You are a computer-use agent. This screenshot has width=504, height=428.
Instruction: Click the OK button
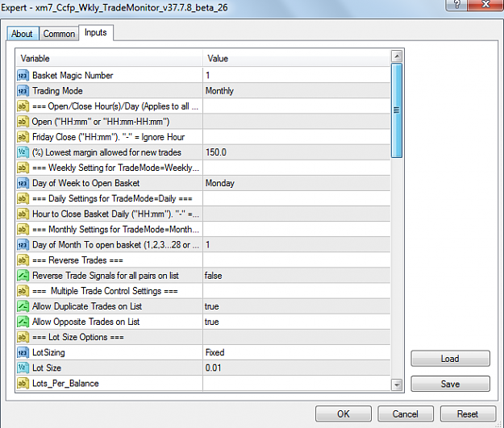[344, 413]
